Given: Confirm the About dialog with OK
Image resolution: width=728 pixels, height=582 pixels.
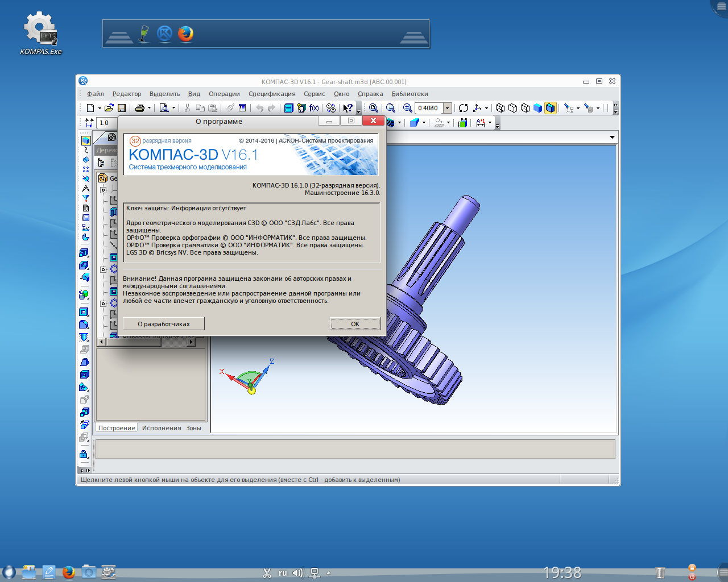Looking at the screenshot, I should (355, 324).
